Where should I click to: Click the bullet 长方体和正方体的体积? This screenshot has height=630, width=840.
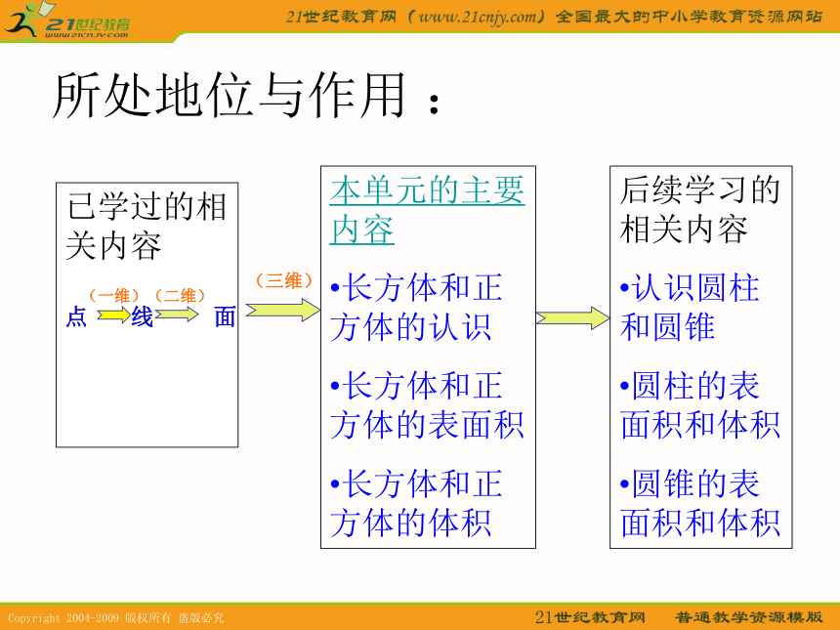tap(416, 503)
